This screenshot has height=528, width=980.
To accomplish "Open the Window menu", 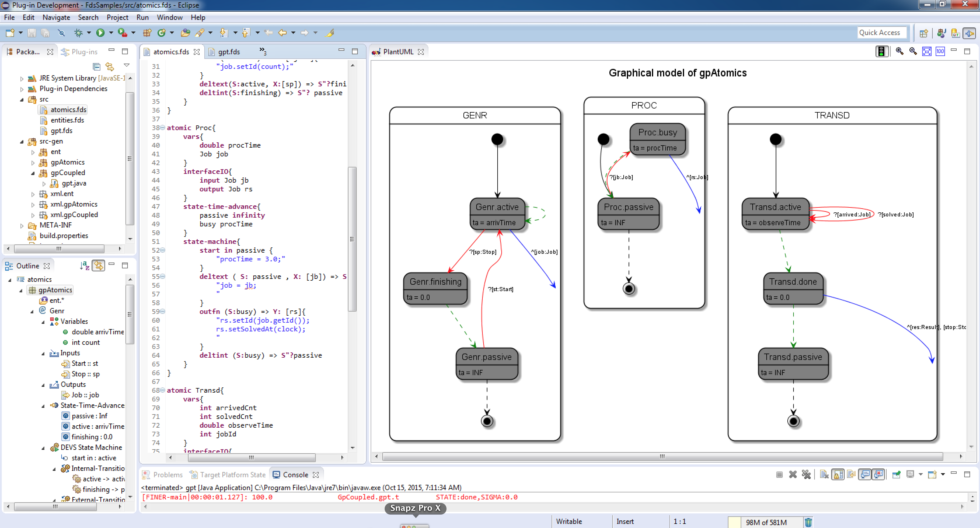I will [170, 18].
